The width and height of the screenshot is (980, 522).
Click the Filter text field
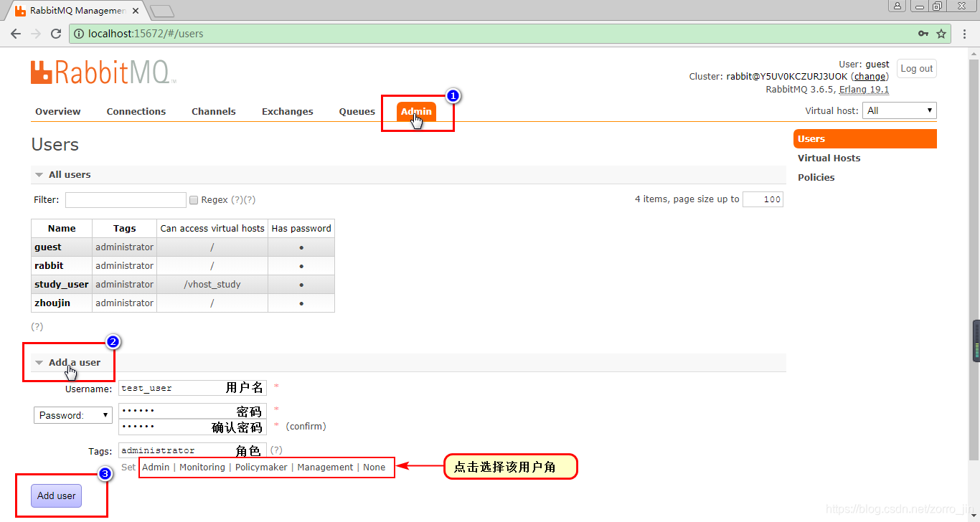click(126, 200)
